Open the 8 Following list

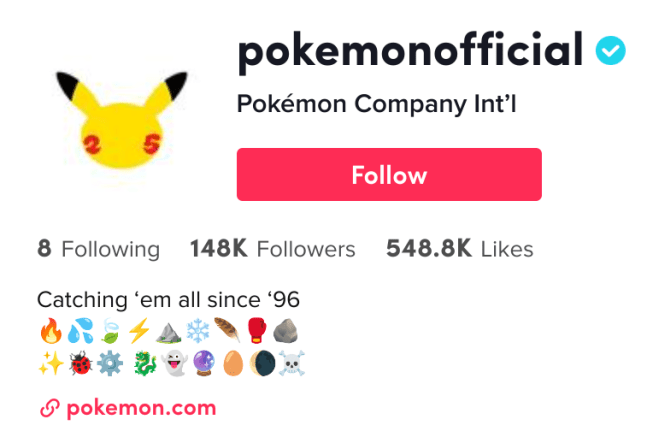click(x=98, y=249)
